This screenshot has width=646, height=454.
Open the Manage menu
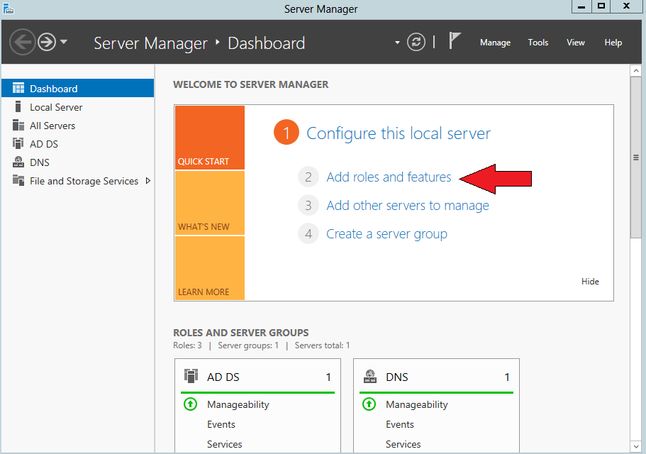click(495, 42)
